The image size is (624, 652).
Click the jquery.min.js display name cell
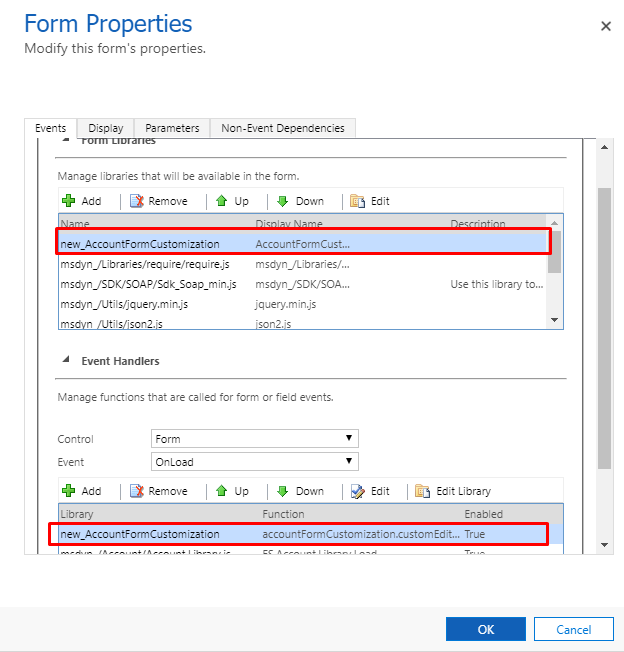click(286, 304)
